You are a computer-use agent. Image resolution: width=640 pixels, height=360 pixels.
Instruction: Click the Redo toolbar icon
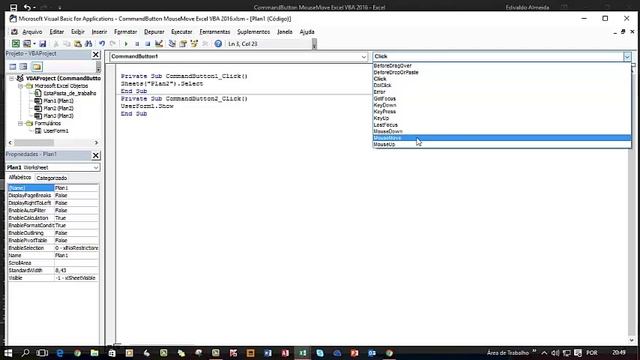[x=113, y=44]
